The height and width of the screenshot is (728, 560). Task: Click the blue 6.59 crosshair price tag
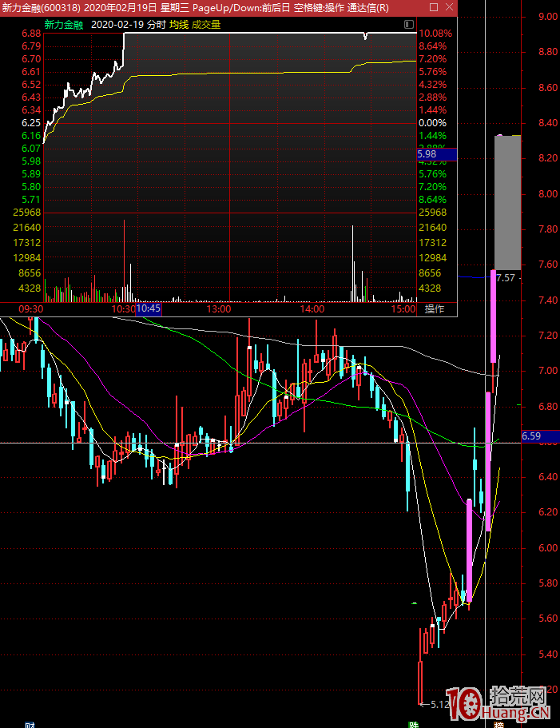point(541,436)
